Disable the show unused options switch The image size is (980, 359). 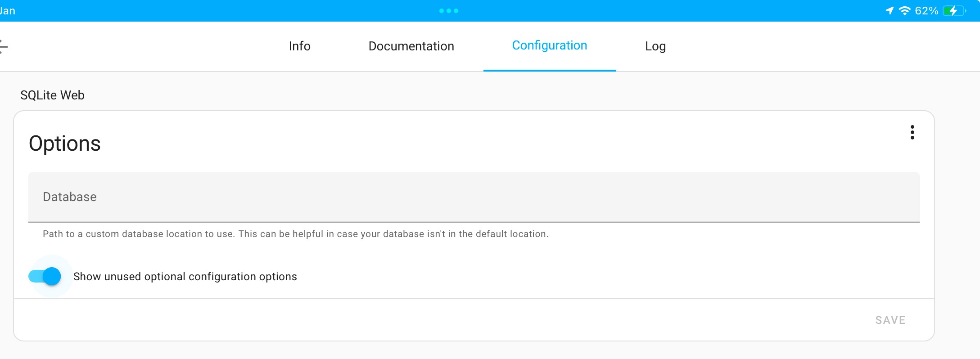[45, 276]
